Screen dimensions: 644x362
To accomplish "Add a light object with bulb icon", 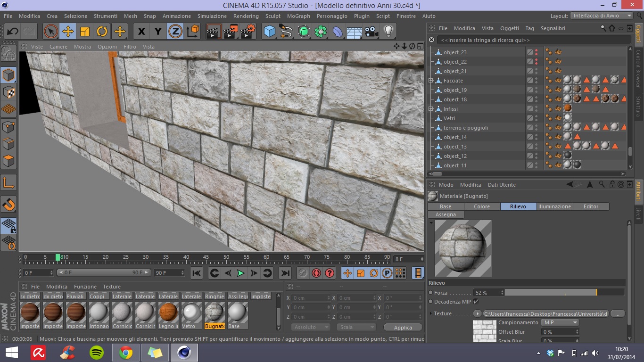I will coord(388,32).
